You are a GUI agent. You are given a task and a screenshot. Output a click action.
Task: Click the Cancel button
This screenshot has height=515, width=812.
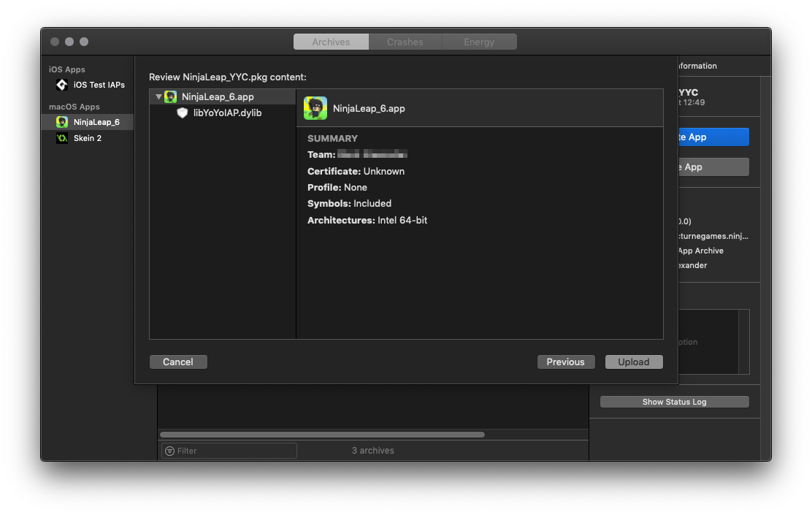pyautogui.click(x=178, y=362)
